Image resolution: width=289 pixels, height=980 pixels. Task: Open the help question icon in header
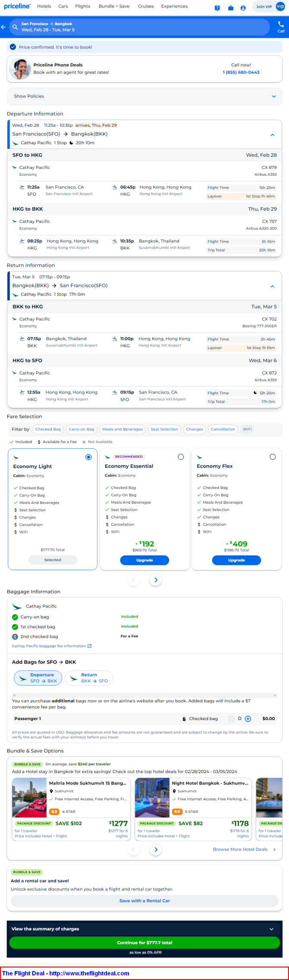217,8
